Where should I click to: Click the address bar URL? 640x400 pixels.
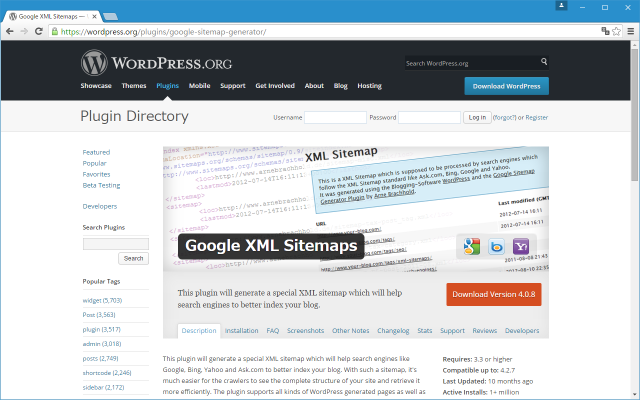(163, 31)
